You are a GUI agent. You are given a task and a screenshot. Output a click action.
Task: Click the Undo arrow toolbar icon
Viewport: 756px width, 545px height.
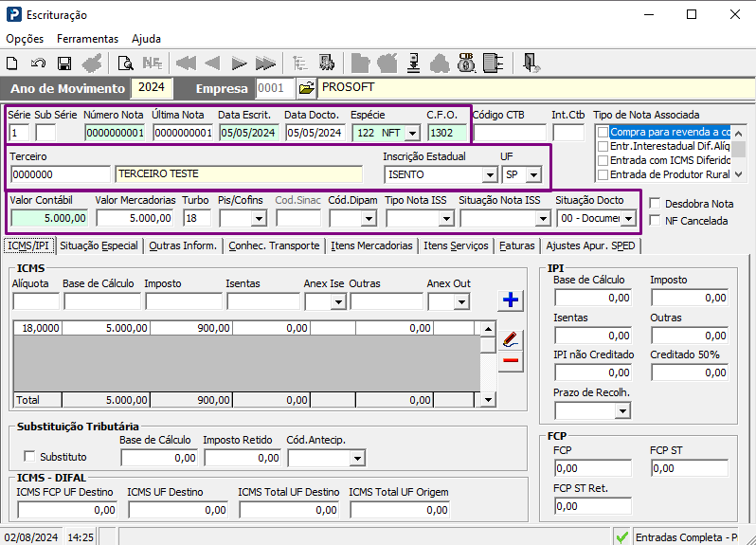pos(38,64)
